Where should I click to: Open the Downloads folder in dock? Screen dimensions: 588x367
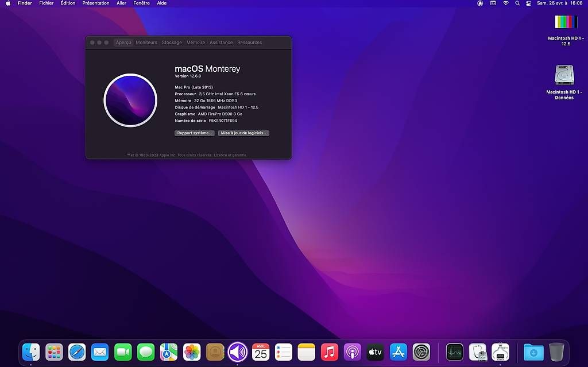[x=533, y=353]
